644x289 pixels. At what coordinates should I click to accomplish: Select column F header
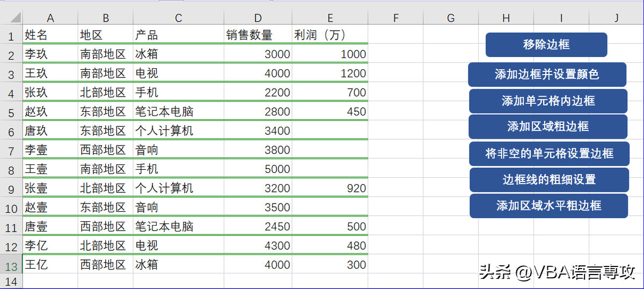pyautogui.click(x=396, y=18)
